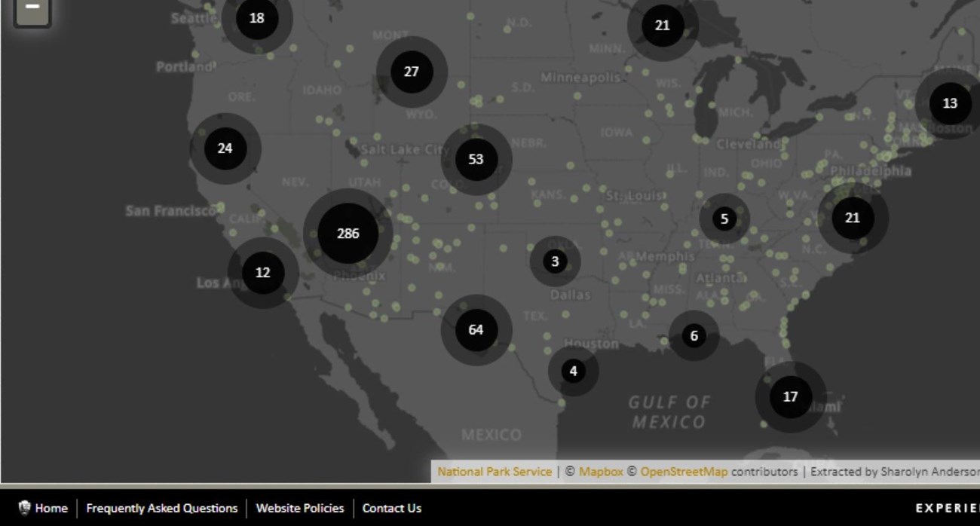Image resolution: width=980 pixels, height=526 pixels.
Task: Open the 12 cluster marker near Los Angeles
Action: tap(263, 273)
